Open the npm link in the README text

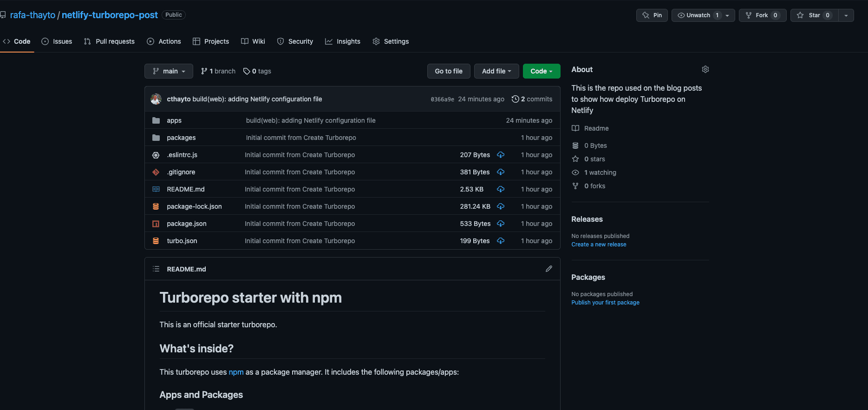tap(236, 372)
